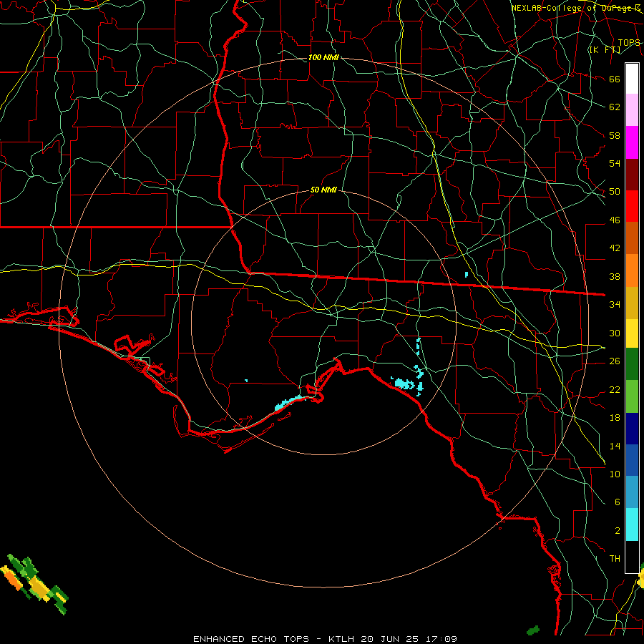Viewport: 644px width, 644px height.
Task: Select the bright red legend swatch
Action: (x=632, y=206)
